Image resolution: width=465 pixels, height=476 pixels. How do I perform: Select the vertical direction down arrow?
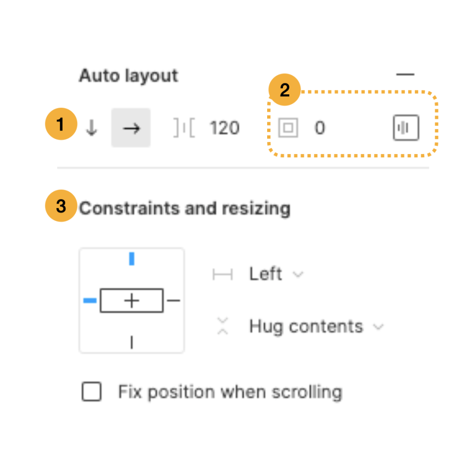click(91, 128)
